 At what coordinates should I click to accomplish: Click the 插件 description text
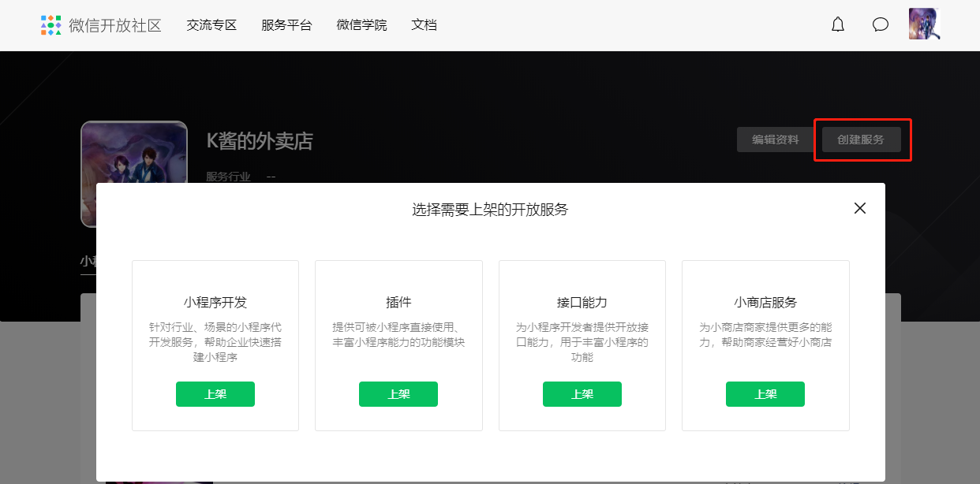pyautogui.click(x=398, y=335)
